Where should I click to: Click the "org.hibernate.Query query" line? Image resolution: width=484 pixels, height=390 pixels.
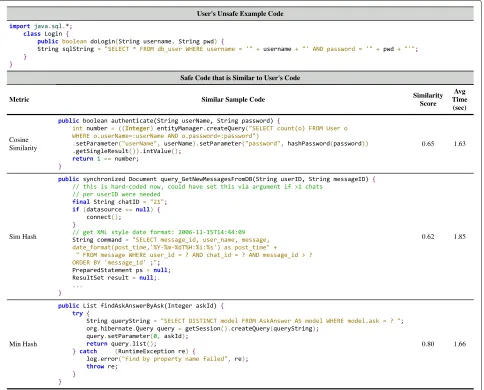point(203,329)
